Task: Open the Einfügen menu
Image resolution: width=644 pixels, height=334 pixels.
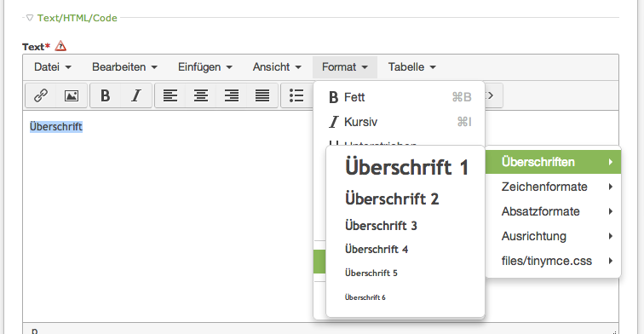Action: tap(205, 67)
